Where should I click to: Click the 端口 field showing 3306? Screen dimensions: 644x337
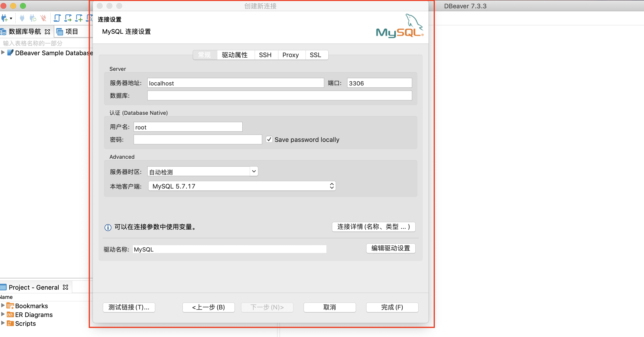click(x=379, y=83)
